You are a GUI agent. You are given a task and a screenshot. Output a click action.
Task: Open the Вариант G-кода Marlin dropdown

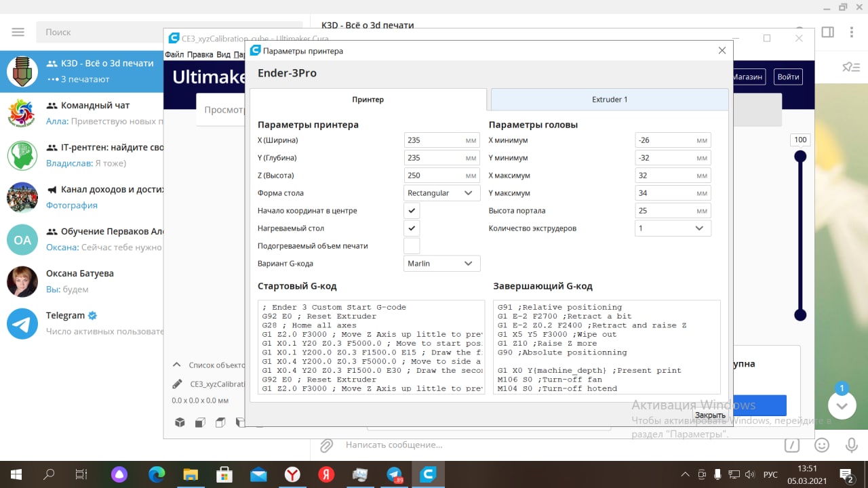click(x=442, y=264)
